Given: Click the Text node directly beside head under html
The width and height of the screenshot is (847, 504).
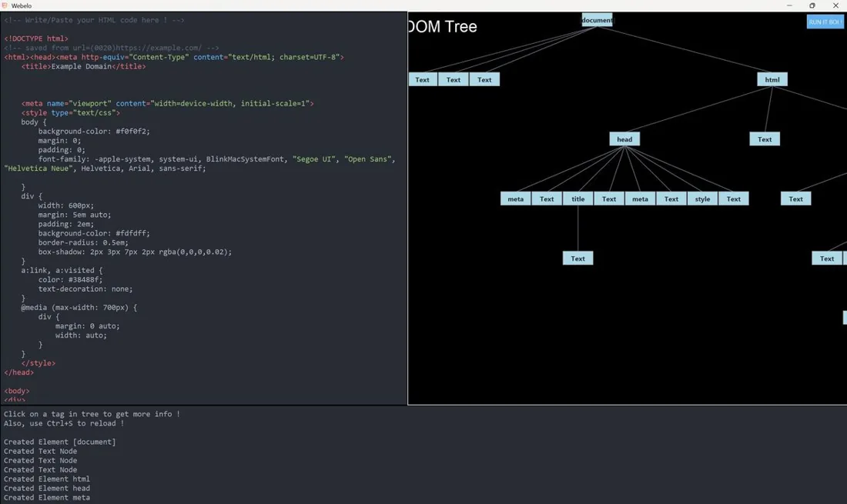Looking at the screenshot, I should (x=765, y=139).
